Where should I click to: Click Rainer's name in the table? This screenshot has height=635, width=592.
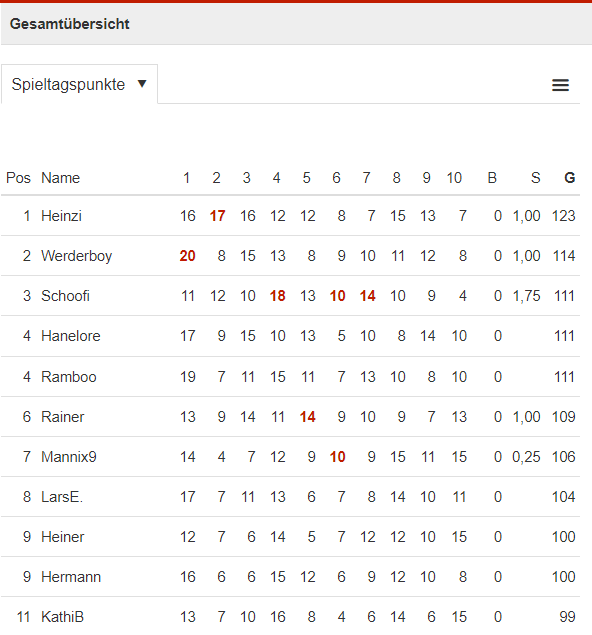coord(63,417)
